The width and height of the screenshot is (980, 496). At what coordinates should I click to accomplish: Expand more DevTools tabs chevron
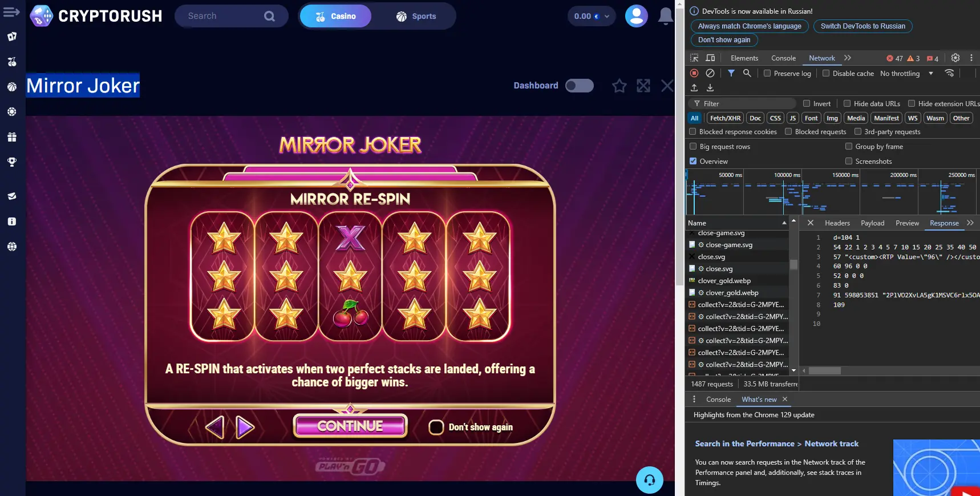848,58
